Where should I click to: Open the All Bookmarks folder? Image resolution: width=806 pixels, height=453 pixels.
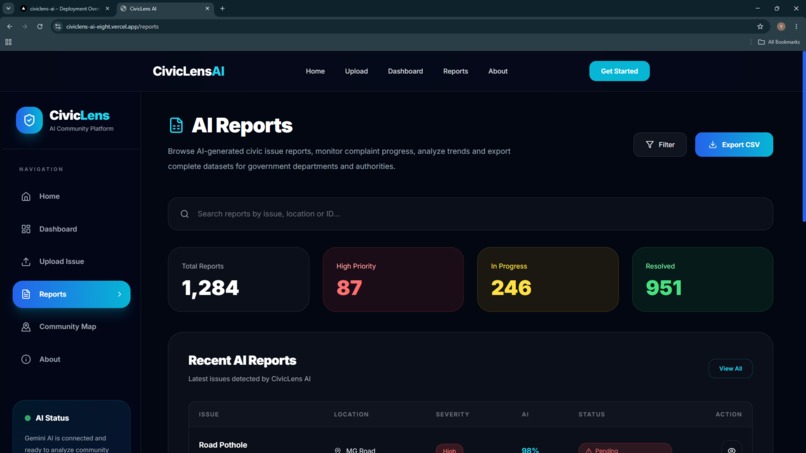pos(779,42)
